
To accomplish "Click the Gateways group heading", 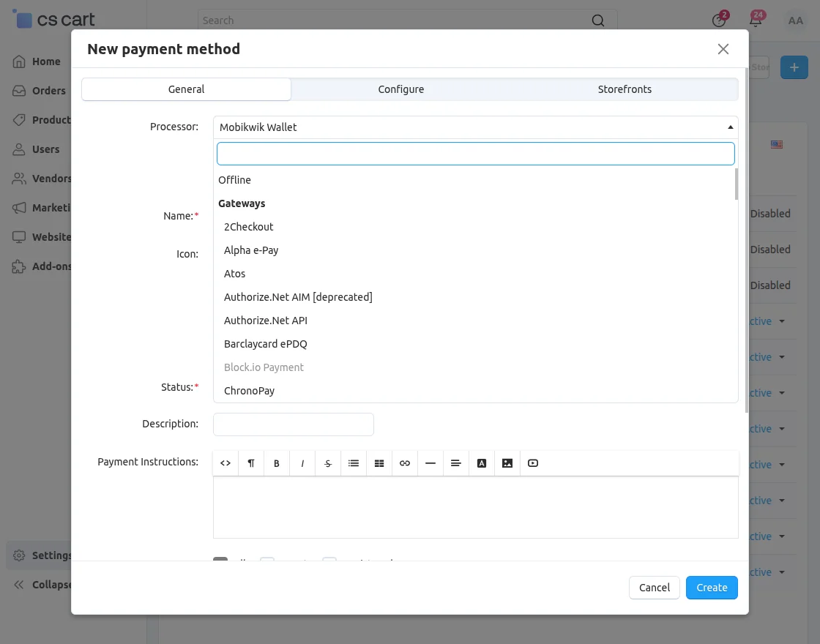I will [242, 203].
